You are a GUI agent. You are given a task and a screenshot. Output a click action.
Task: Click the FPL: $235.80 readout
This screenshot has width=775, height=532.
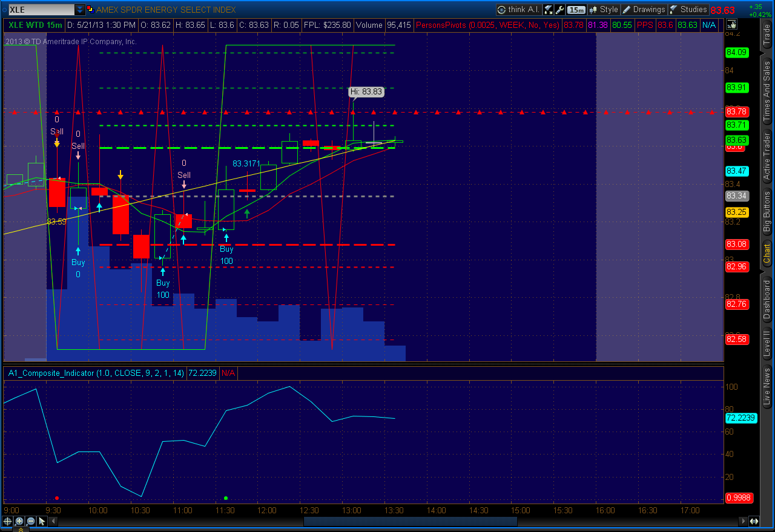coord(328,25)
